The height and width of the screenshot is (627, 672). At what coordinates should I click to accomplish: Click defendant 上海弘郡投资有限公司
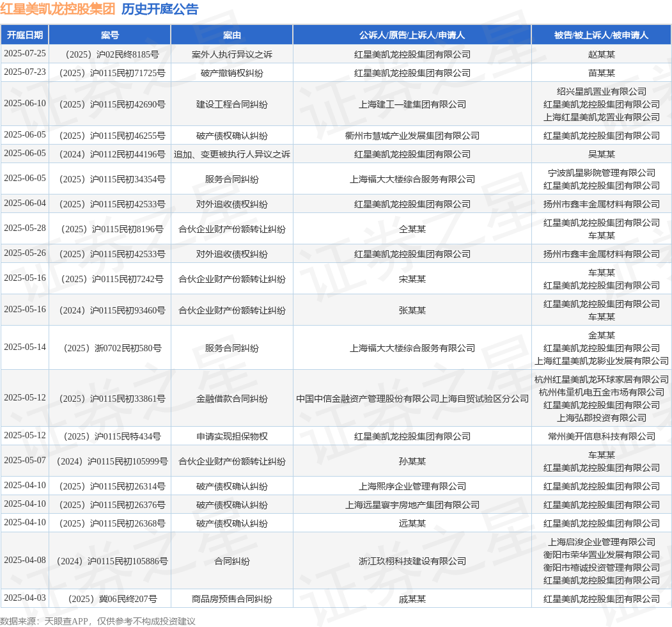point(601,418)
